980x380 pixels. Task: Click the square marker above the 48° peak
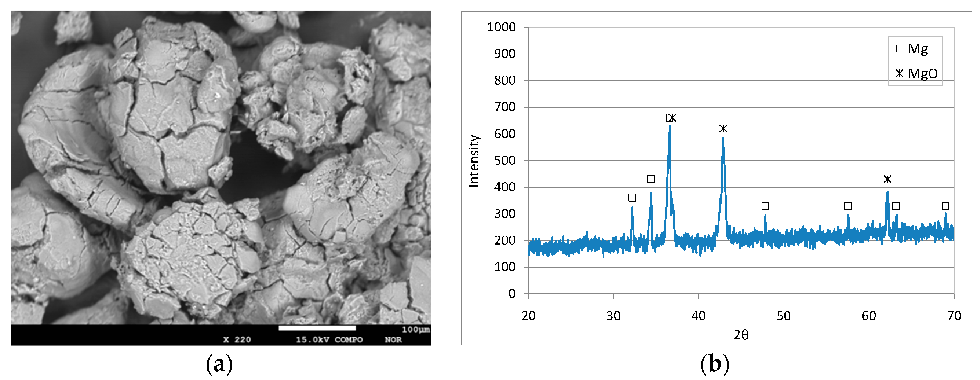tap(766, 205)
